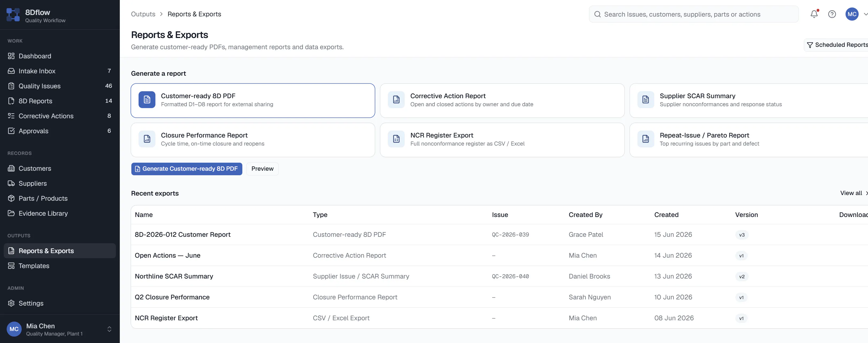
Task: Click the Reports & Exports sidebar icon
Action: (x=11, y=251)
